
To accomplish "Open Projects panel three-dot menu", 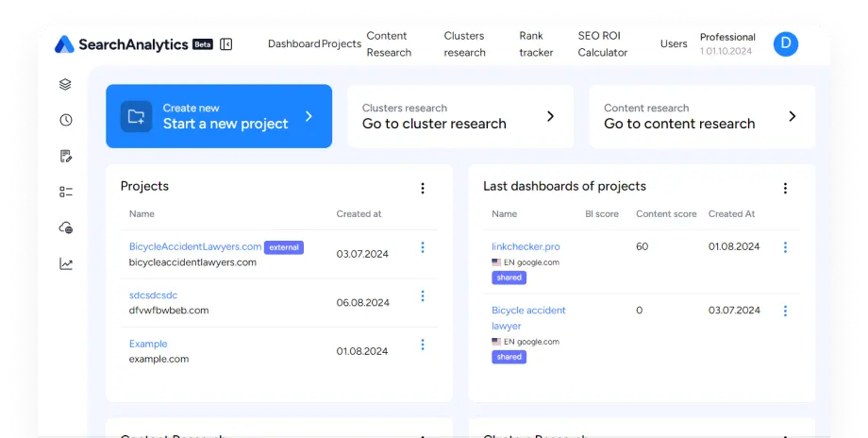I will tap(423, 188).
